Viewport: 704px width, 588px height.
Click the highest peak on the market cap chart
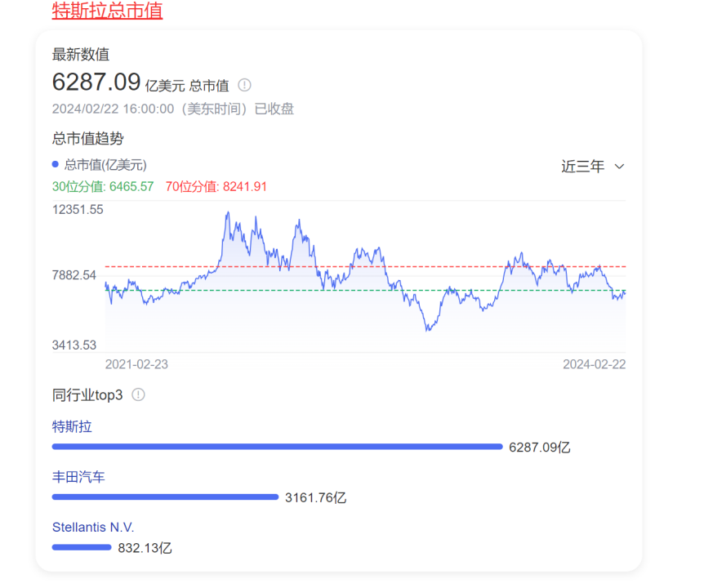[228, 212]
